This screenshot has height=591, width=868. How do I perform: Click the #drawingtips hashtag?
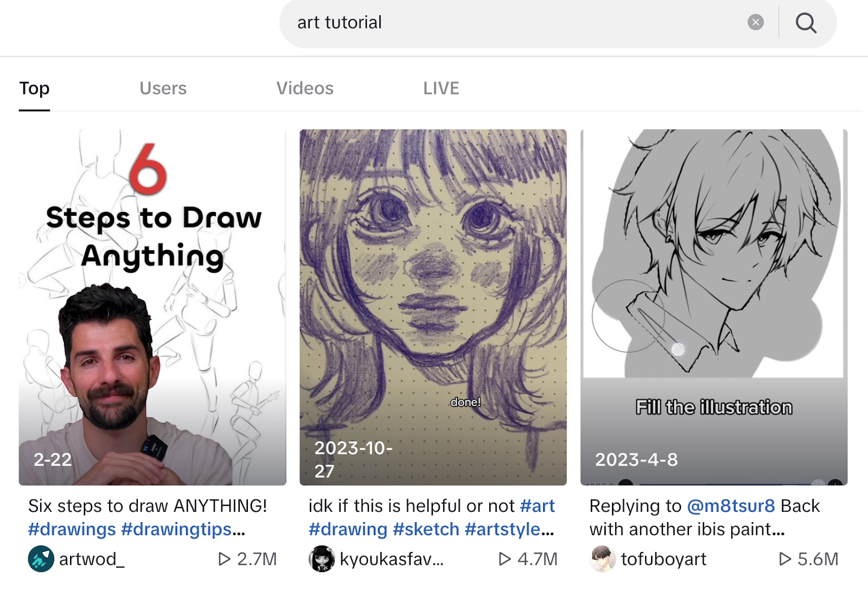(177, 529)
